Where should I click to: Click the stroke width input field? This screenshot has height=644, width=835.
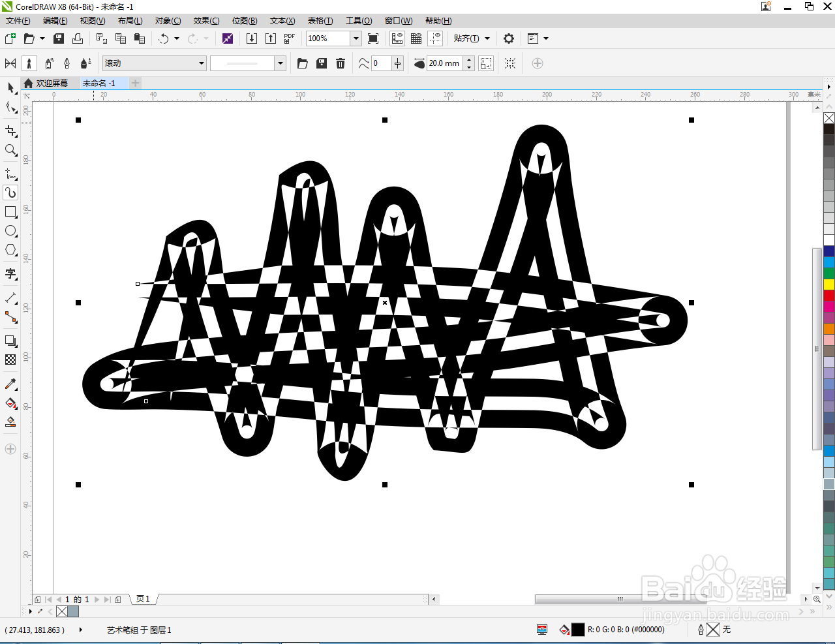coord(445,63)
